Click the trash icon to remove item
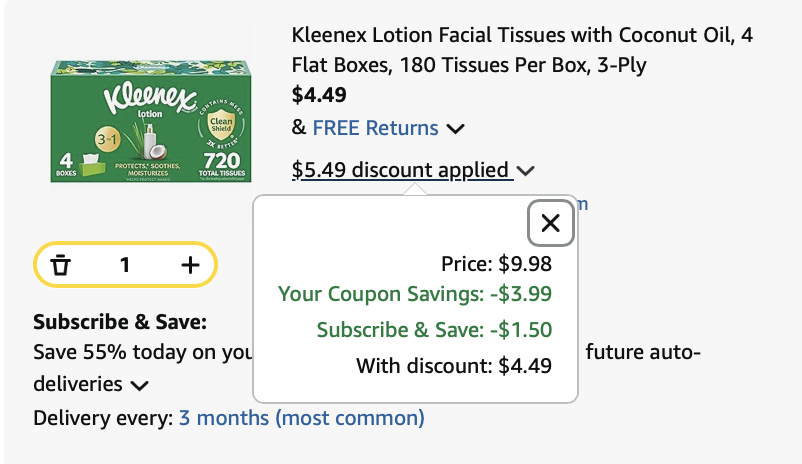Image resolution: width=802 pixels, height=464 pixels. pos(61,265)
